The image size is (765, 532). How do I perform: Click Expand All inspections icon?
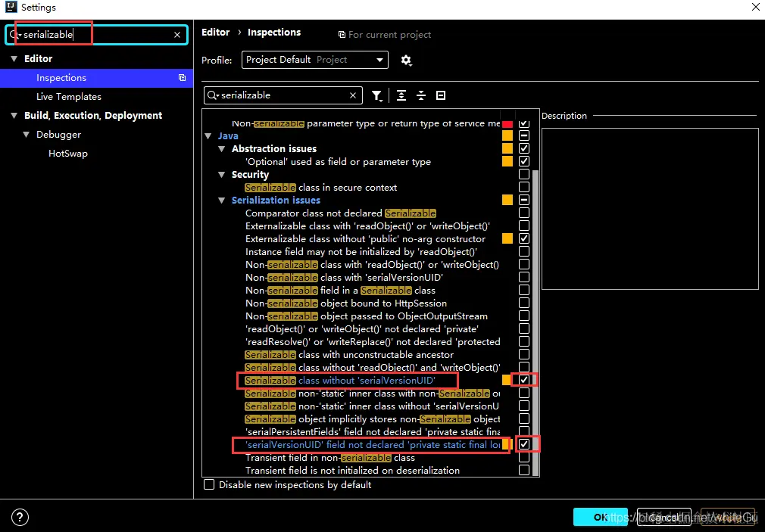401,95
